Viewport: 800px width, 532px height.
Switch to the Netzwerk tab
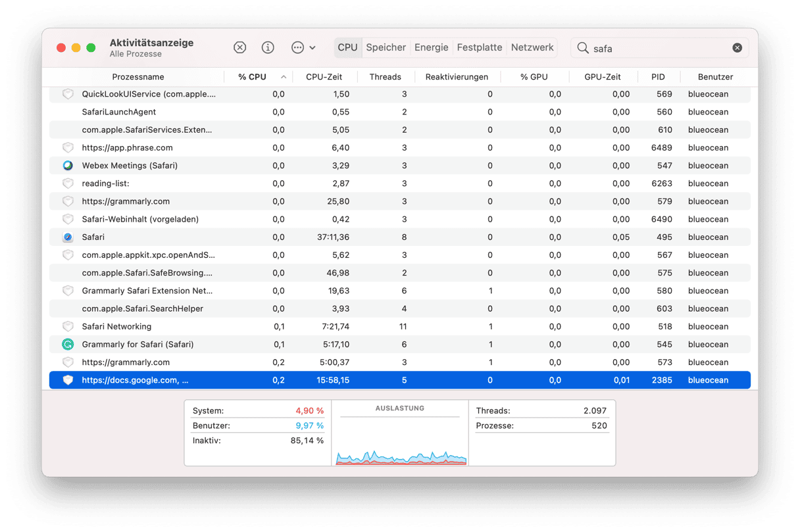pyautogui.click(x=532, y=47)
